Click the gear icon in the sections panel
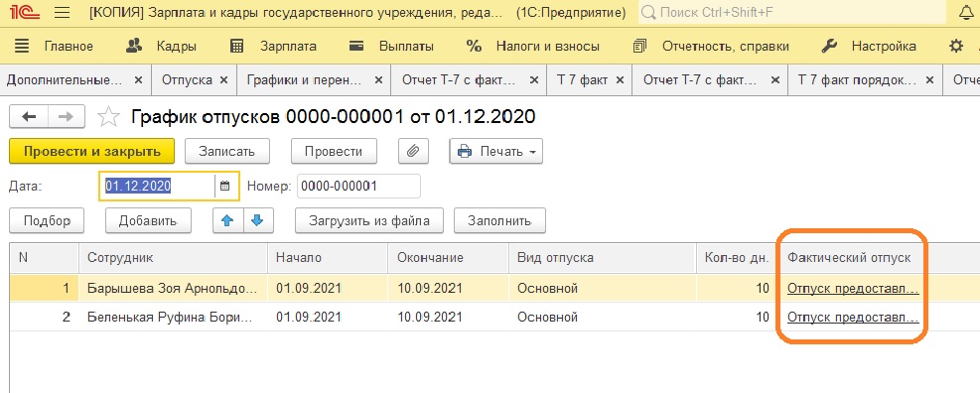This screenshot has width=980, height=393. click(x=956, y=47)
